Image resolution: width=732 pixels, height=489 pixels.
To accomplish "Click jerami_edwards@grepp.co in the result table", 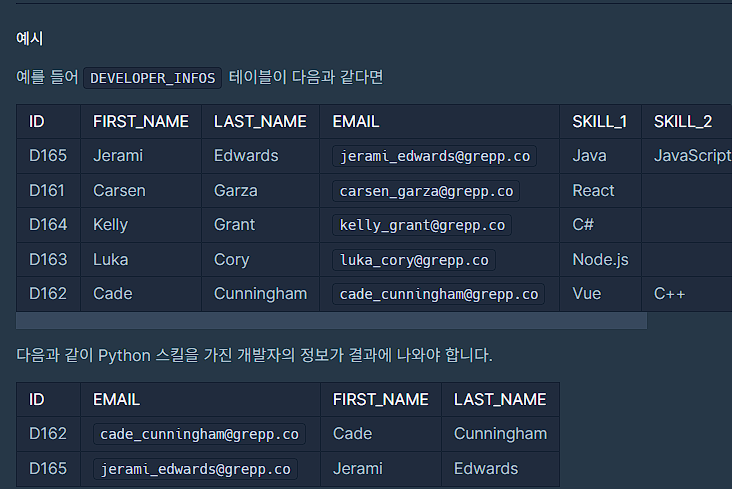I will pyautogui.click(x=196, y=469).
